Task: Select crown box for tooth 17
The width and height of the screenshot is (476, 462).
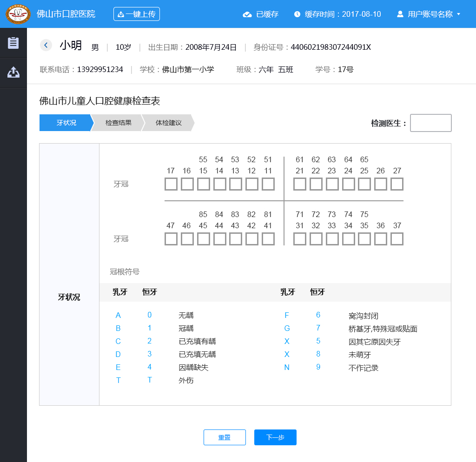Action: (171, 184)
